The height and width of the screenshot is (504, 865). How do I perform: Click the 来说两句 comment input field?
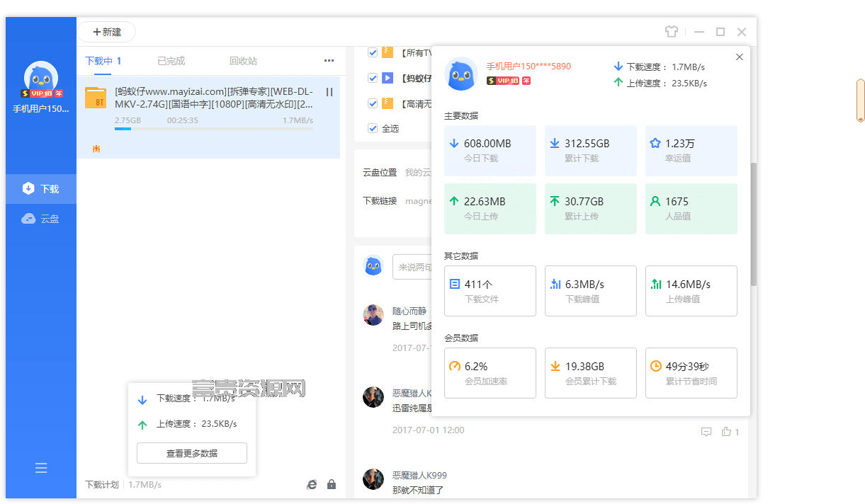pos(412,267)
